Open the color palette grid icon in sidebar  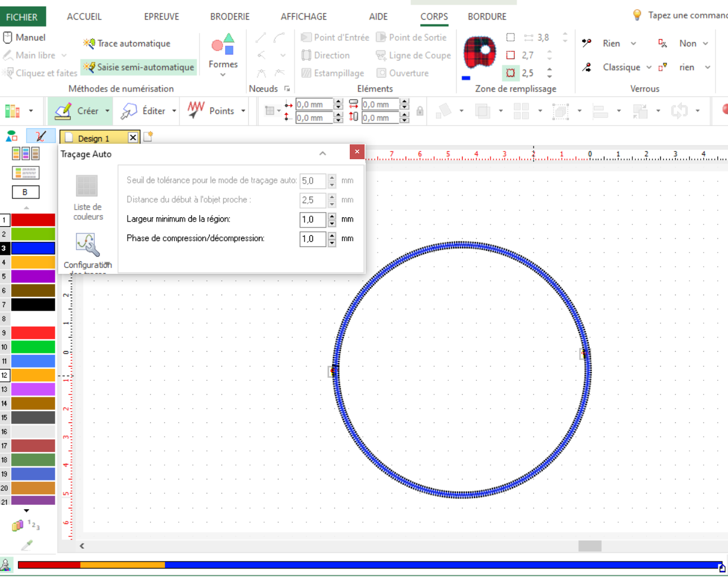pyautogui.click(x=26, y=154)
